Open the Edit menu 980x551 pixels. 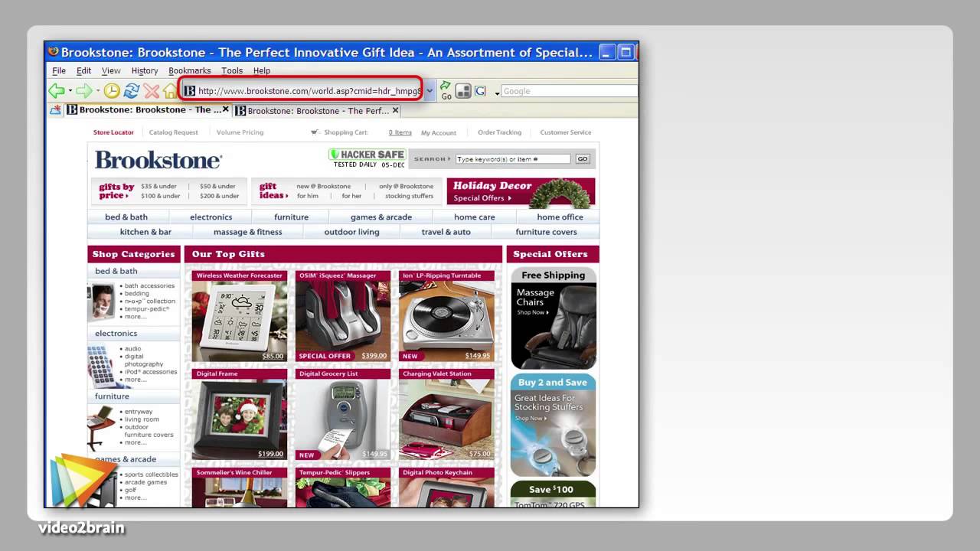point(83,70)
